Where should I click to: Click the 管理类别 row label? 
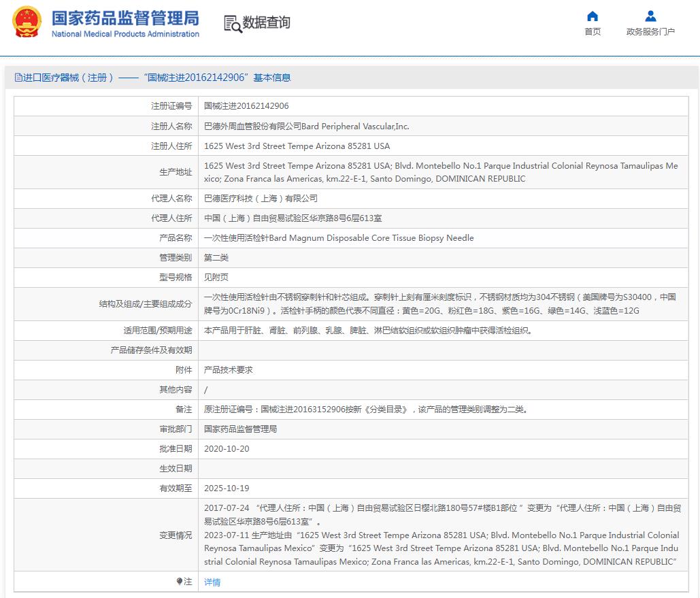click(x=176, y=258)
